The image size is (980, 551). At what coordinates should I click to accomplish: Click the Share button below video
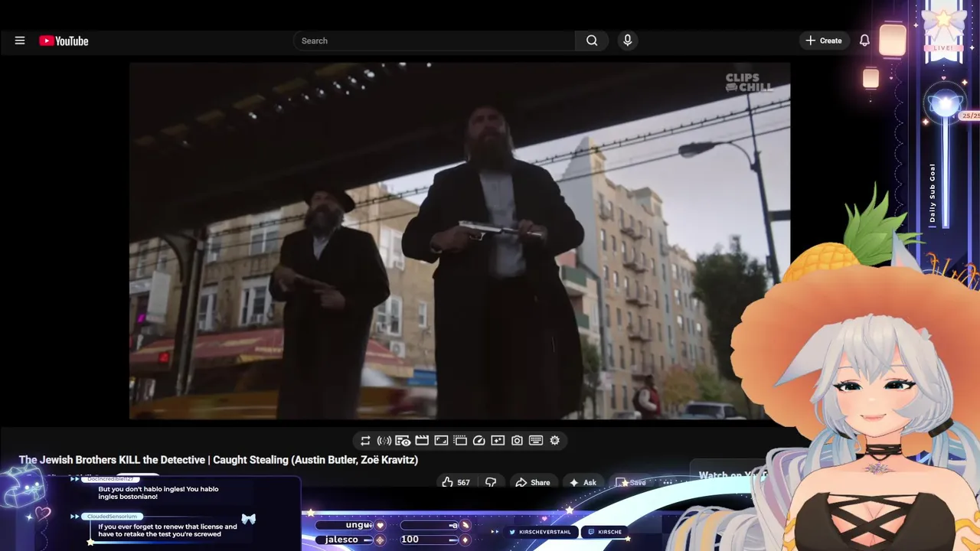(533, 483)
